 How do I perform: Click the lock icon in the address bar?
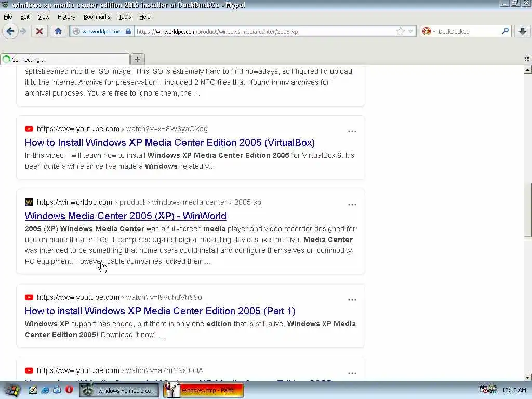(128, 32)
